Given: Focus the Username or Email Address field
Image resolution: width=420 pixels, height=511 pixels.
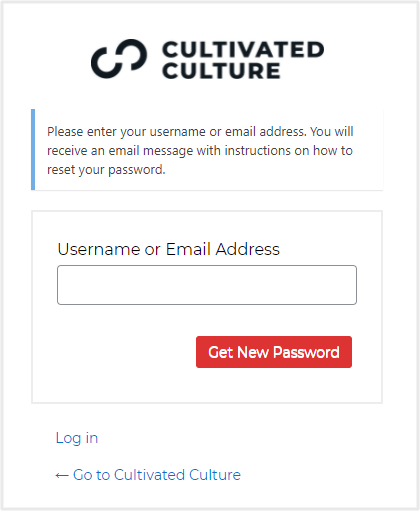Looking at the screenshot, I should pos(207,285).
